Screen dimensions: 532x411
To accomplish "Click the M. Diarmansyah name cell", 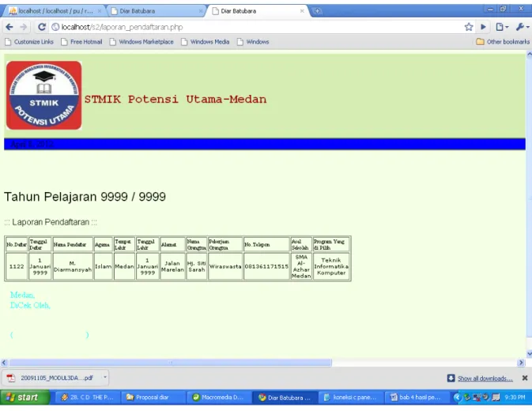I will tap(73, 266).
